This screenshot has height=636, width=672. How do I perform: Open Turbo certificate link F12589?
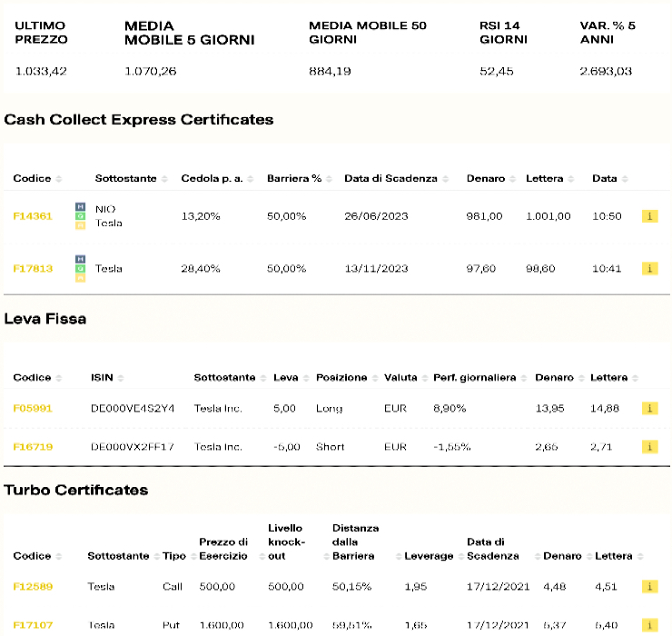33,587
